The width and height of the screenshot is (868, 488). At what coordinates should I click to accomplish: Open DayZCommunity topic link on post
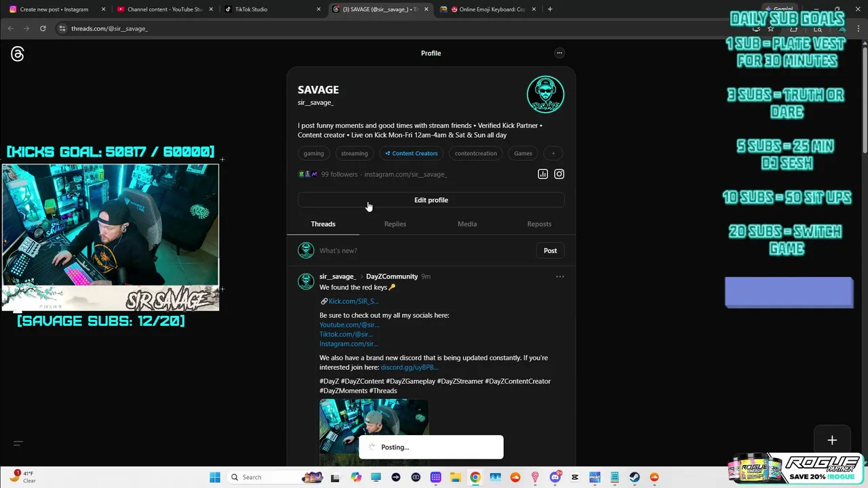tap(392, 277)
